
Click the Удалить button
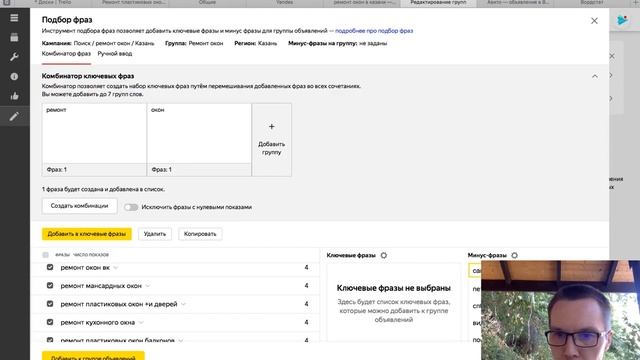click(x=155, y=234)
